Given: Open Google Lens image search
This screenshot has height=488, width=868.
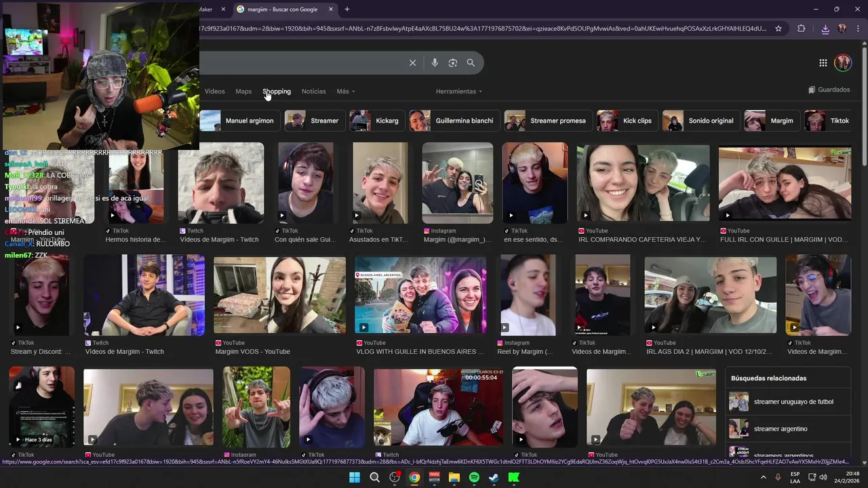Looking at the screenshot, I should (x=453, y=63).
